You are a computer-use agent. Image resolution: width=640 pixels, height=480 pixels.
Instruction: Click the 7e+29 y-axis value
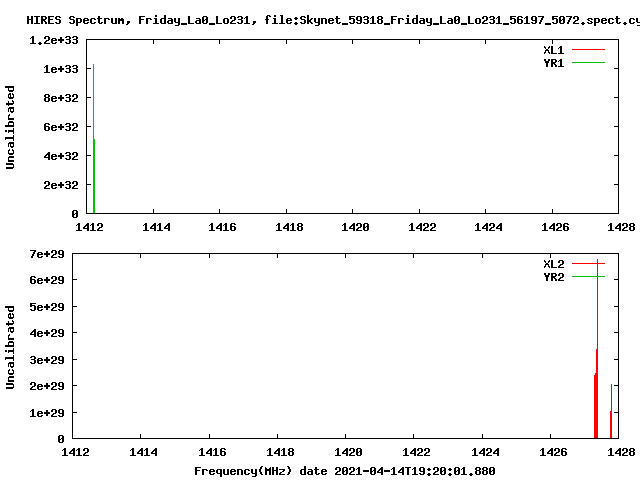[x=47, y=254]
